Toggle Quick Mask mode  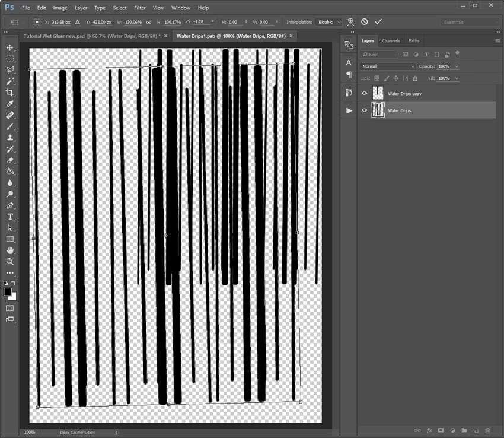[x=10, y=308]
